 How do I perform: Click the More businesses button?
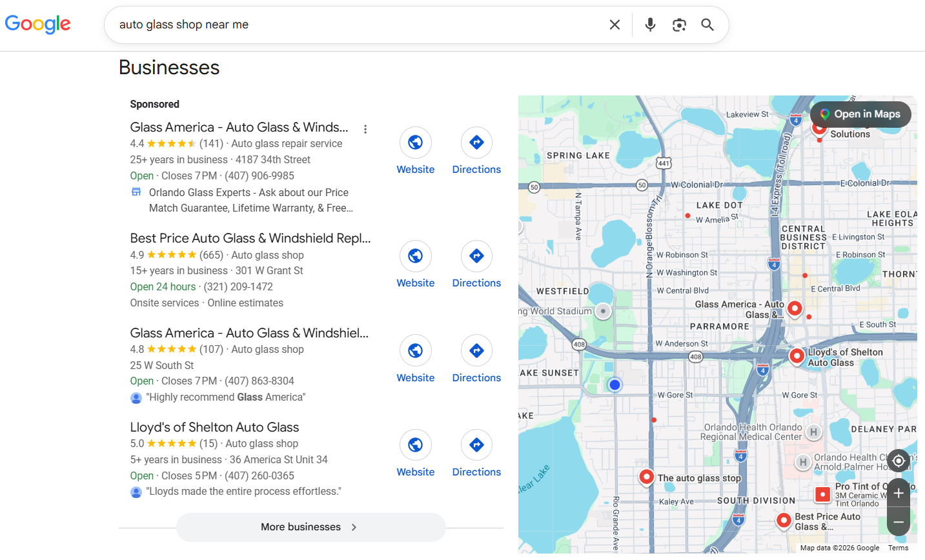pyautogui.click(x=311, y=527)
